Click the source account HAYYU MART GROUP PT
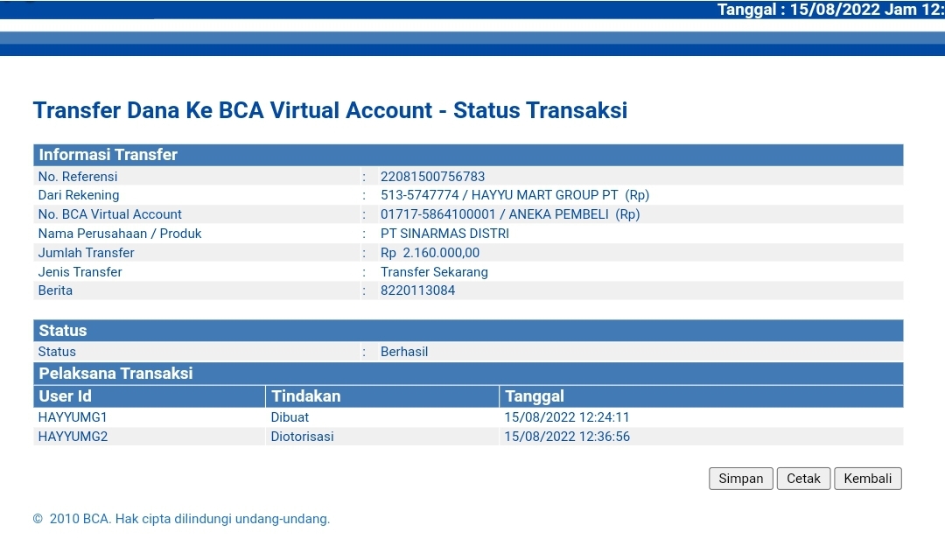Viewport: 945px width, 560px height. (x=514, y=195)
